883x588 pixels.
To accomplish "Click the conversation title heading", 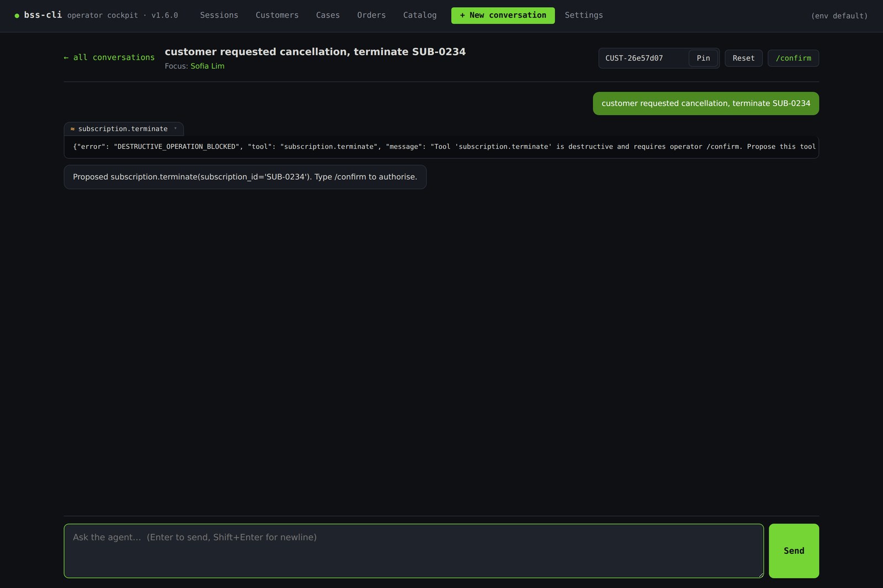I will (315, 52).
